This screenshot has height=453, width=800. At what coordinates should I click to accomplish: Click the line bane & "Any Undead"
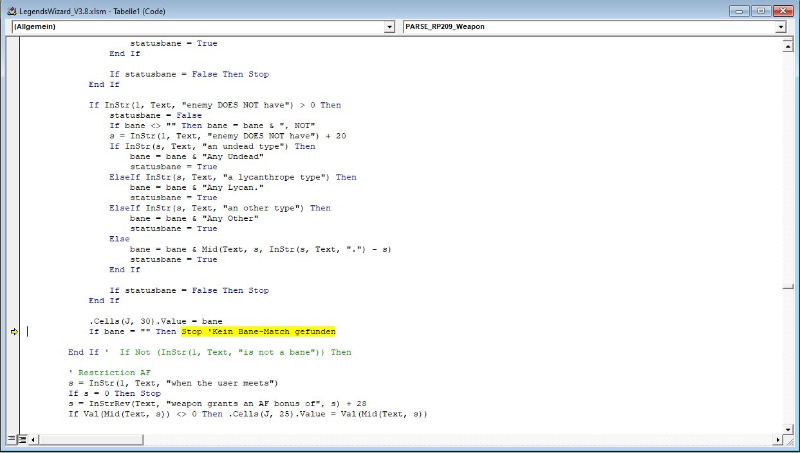pos(197,157)
